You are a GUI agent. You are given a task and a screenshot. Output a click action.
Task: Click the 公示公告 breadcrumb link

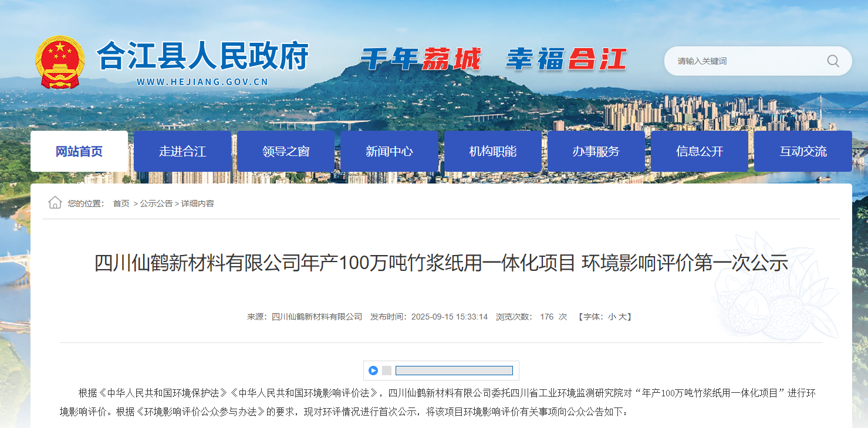(156, 203)
